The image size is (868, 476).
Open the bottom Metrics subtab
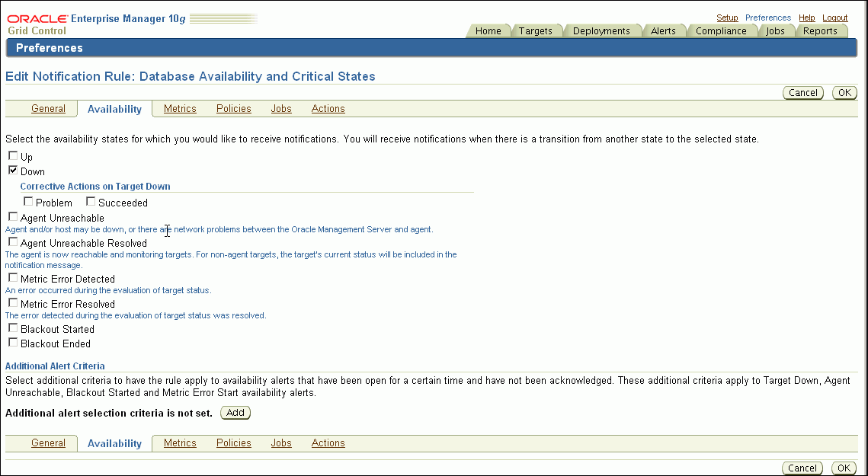(180, 442)
